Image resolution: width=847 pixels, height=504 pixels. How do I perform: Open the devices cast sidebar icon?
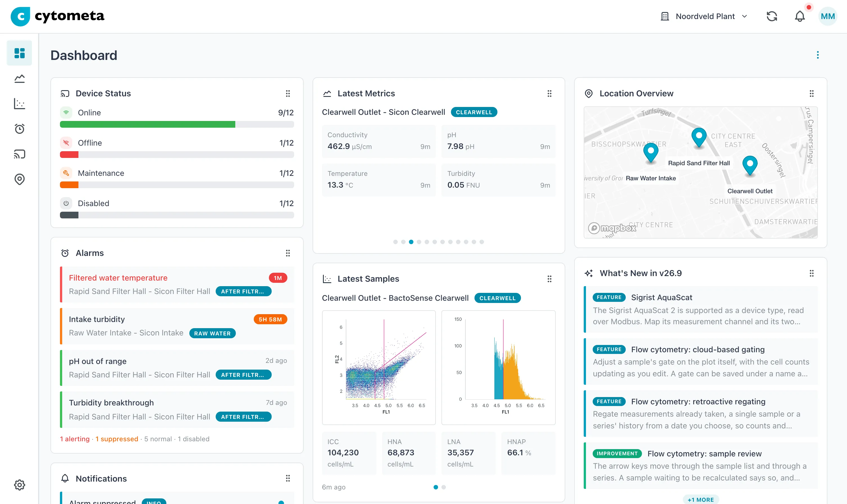pyautogui.click(x=19, y=154)
